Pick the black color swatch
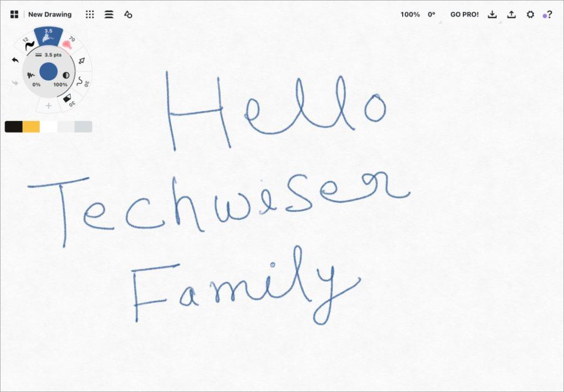Viewport: 564px width, 392px height. coord(14,127)
